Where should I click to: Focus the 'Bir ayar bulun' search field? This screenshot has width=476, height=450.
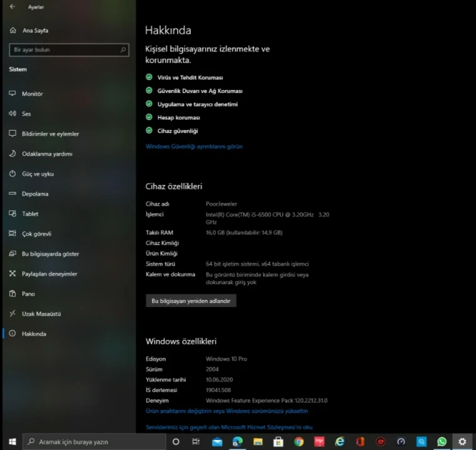69,50
